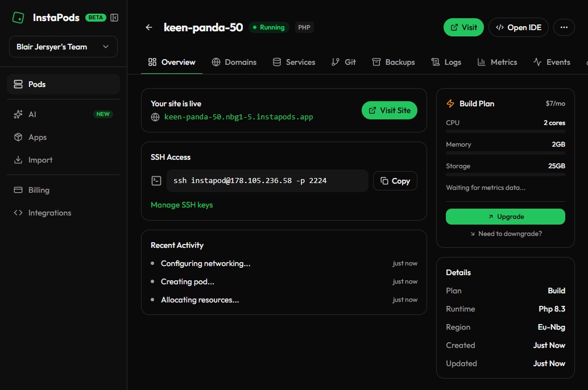Switch to the Domains tab
The width and height of the screenshot is (588, 390).
click(234, 62)
